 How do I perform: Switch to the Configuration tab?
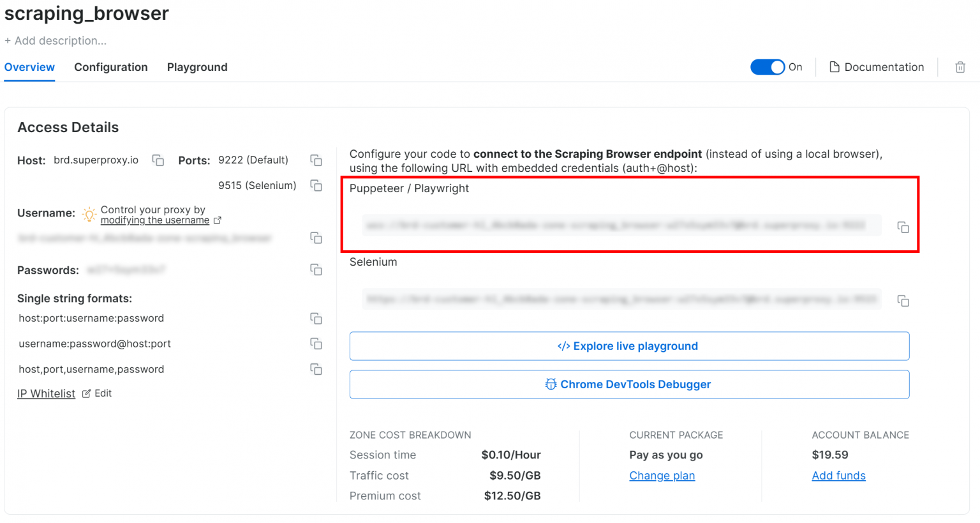click(x=110, y=67)
